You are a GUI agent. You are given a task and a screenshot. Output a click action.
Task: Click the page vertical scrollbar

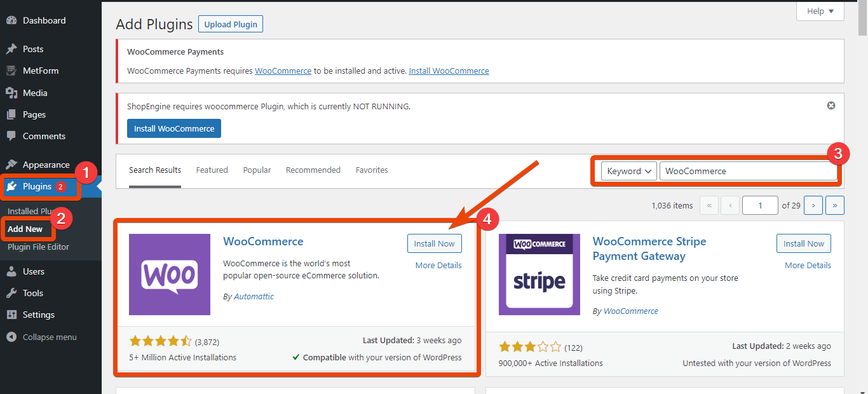pos(863,19)
